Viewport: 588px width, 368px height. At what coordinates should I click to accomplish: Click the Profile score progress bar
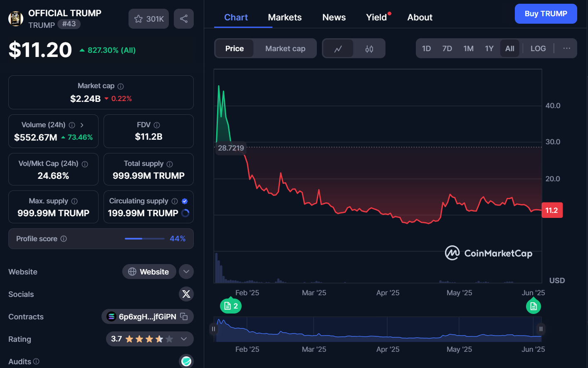point(144,239)
